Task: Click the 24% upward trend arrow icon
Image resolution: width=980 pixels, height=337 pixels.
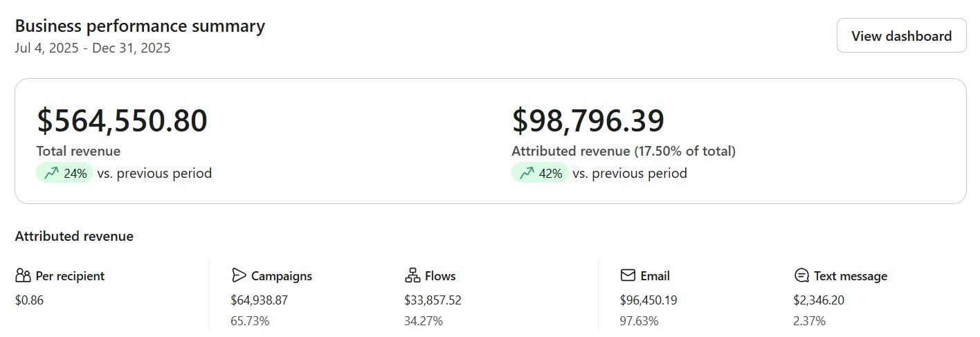Action: [51, 173]
